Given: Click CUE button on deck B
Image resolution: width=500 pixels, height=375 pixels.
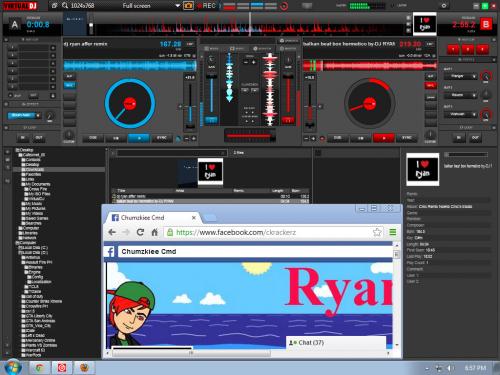Looking at the screenshot, I should point(338,138).
